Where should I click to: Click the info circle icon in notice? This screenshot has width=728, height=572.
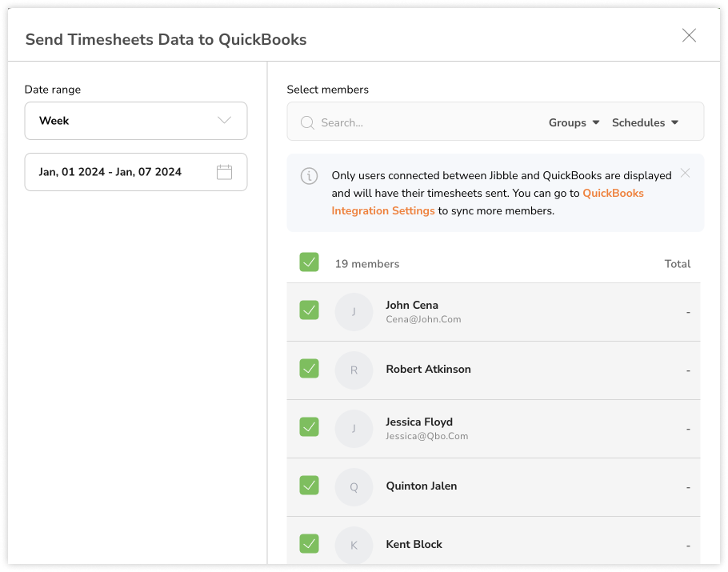click(309, 176)
